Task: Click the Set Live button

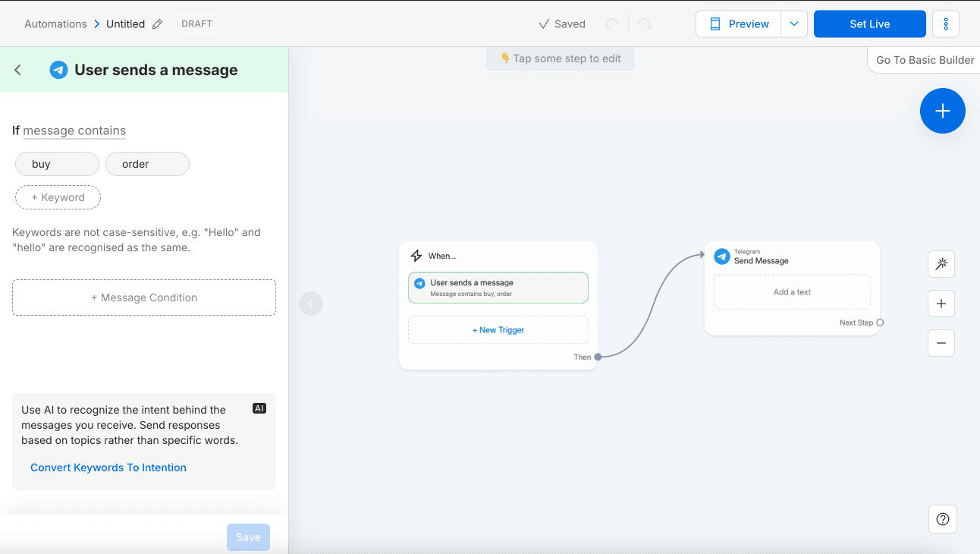Action: coord(870,24)
